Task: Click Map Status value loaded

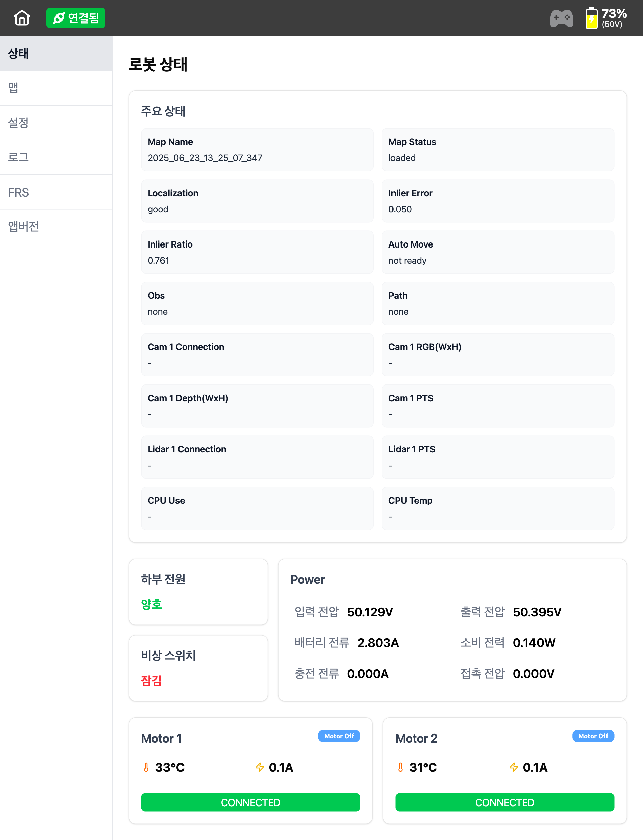Action: [x=402, y=158]
